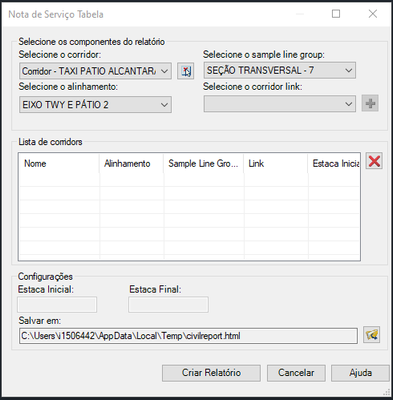Click the Link column header
393x400 pixels.
pos(276,163)
